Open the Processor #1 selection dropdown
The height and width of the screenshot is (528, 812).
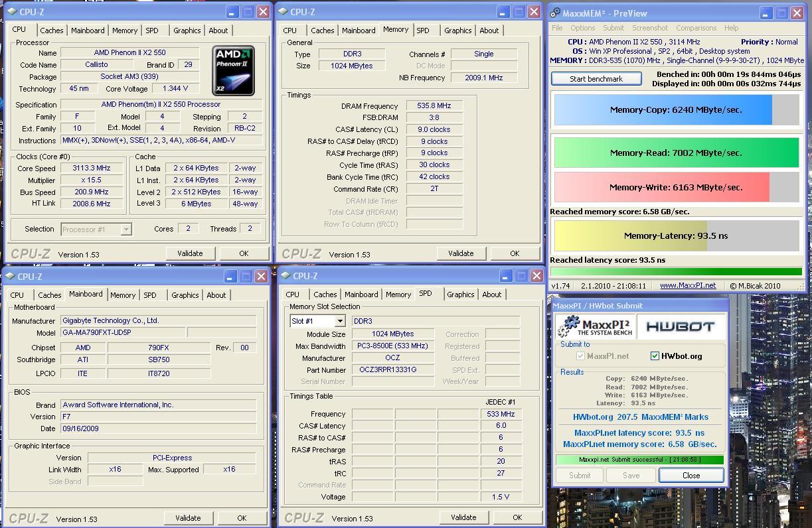(126, 229)
